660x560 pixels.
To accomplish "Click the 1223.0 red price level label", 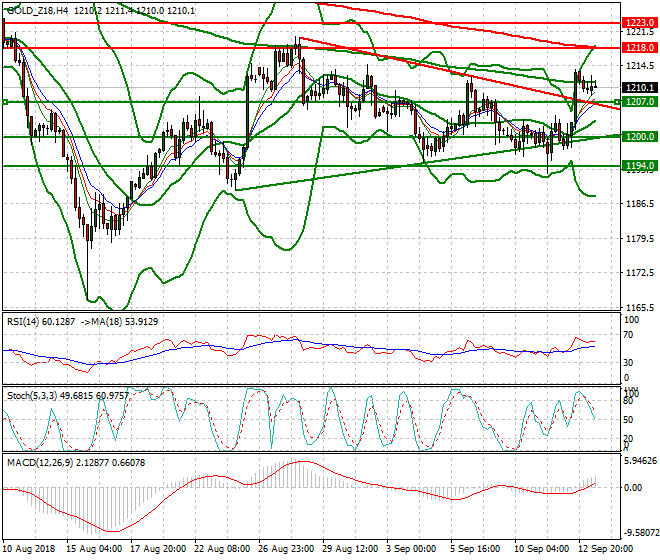I will pos(640,23).
